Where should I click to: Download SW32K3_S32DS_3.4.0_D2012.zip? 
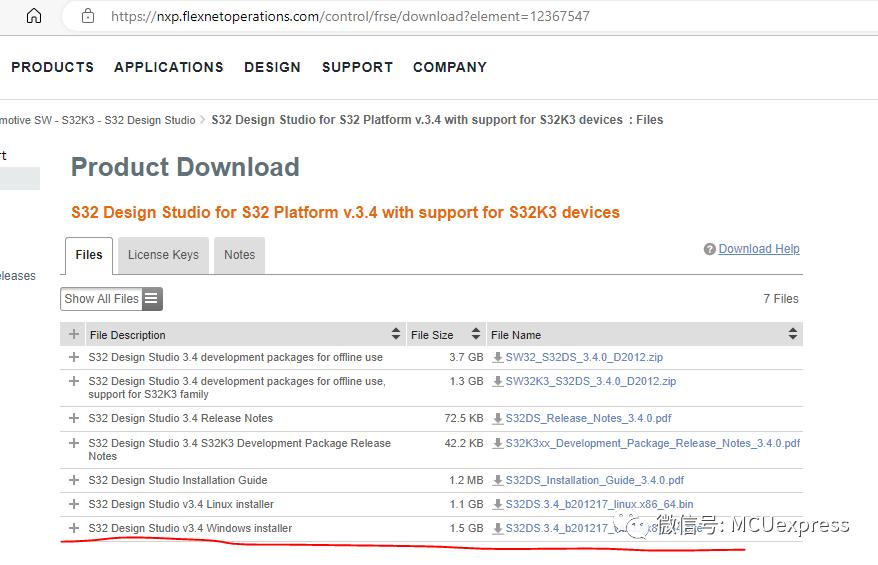click(x=591, y=381)
